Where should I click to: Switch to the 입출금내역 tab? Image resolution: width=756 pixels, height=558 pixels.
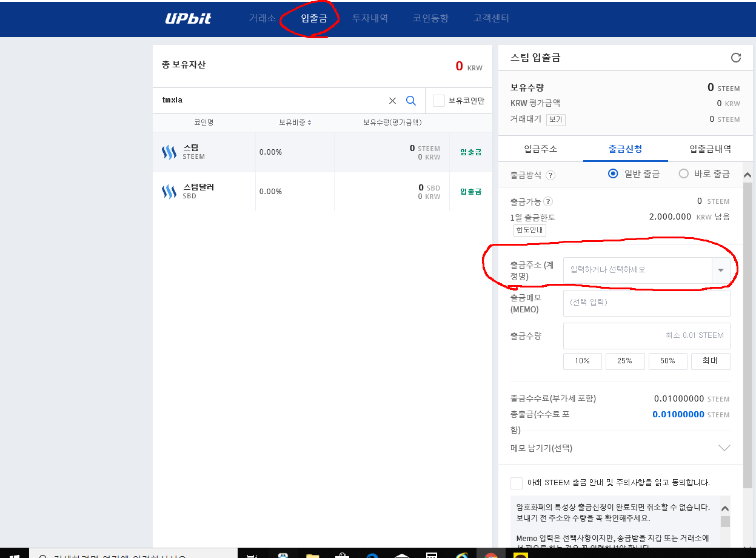710,149
